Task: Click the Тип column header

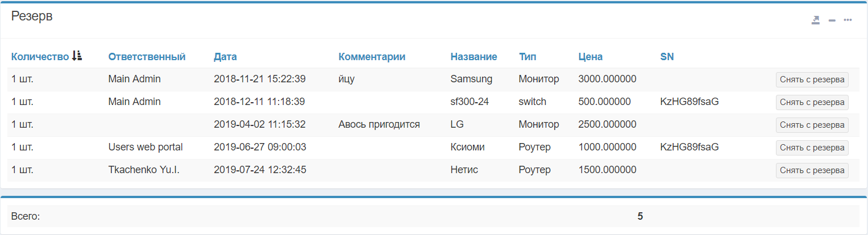Action: coord(528,57)
